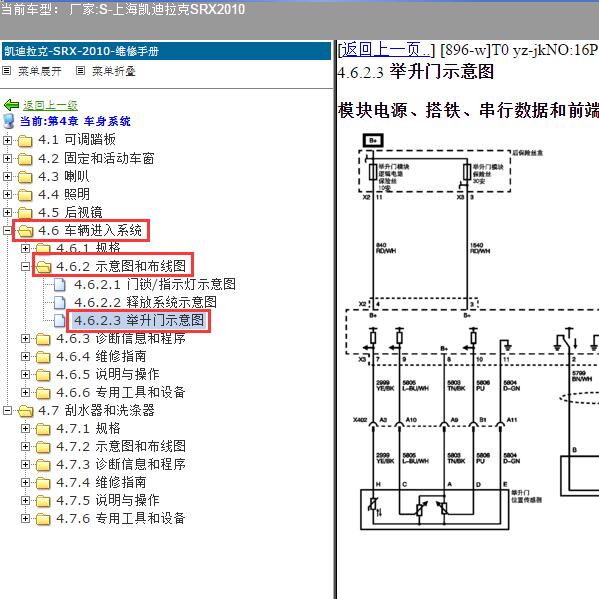599x599 pixels.
Task: Click folder icon of 4.6.5 说明与操作
Action: 43,374
